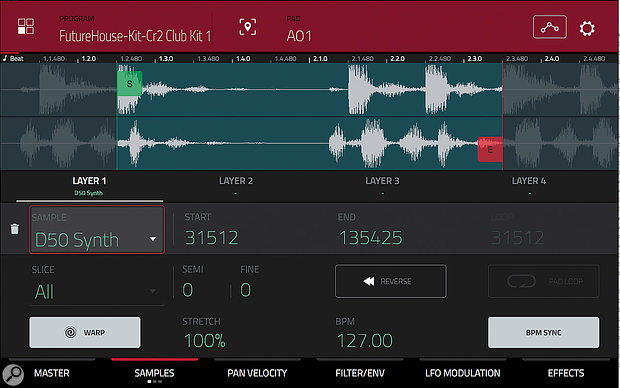The image size is (620, 388).
Task: Delete sample with trash icon
Action: coord(15,229)
